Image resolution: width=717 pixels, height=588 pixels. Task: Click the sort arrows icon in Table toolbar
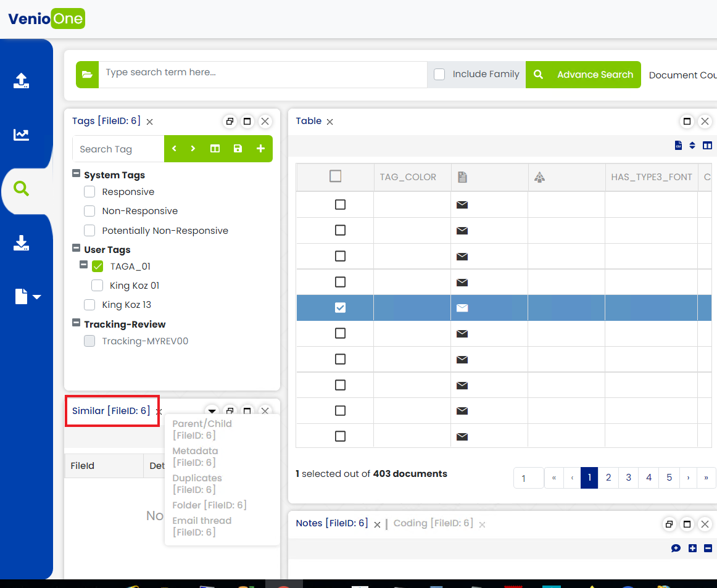[x=692, y=146]
